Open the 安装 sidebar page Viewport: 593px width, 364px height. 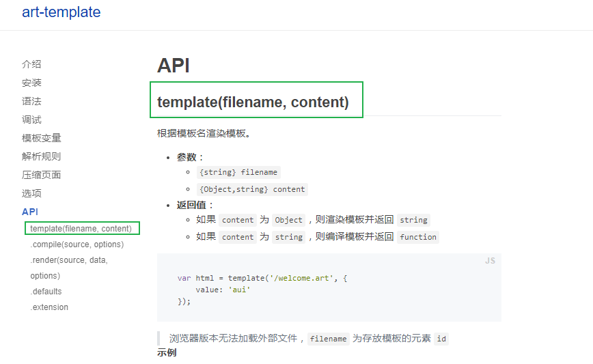(31, 83)
